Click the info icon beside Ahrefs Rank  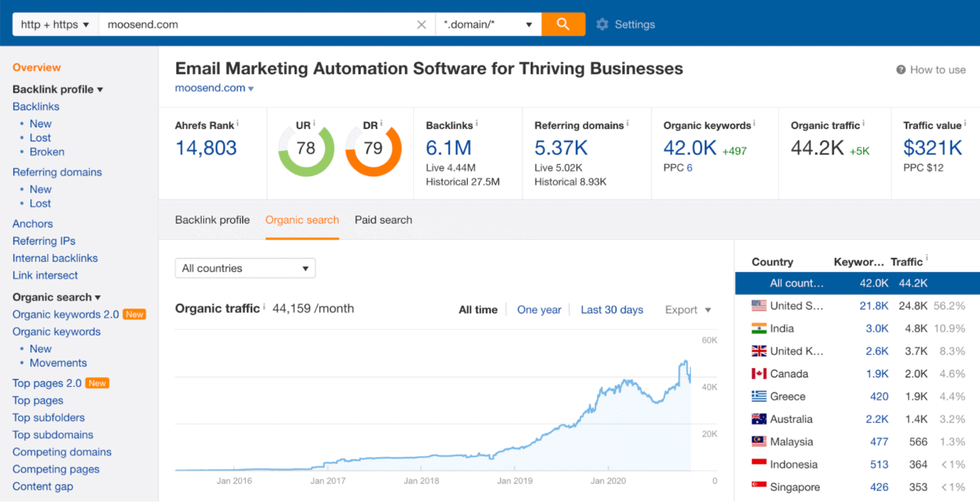[x=238, y=123]
